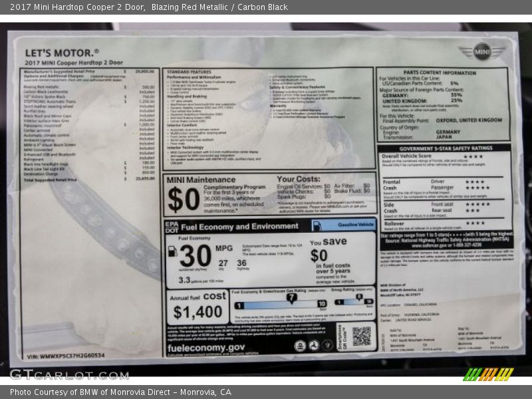The image size is (532, 399).
Task: Click the 27 city MPG value
Action: (x=223, y=263)
